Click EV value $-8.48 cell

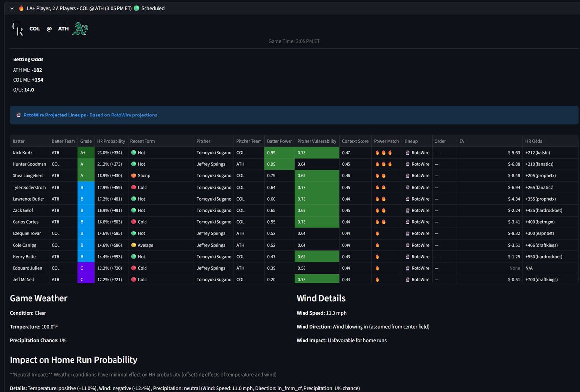tap(490, 175)
